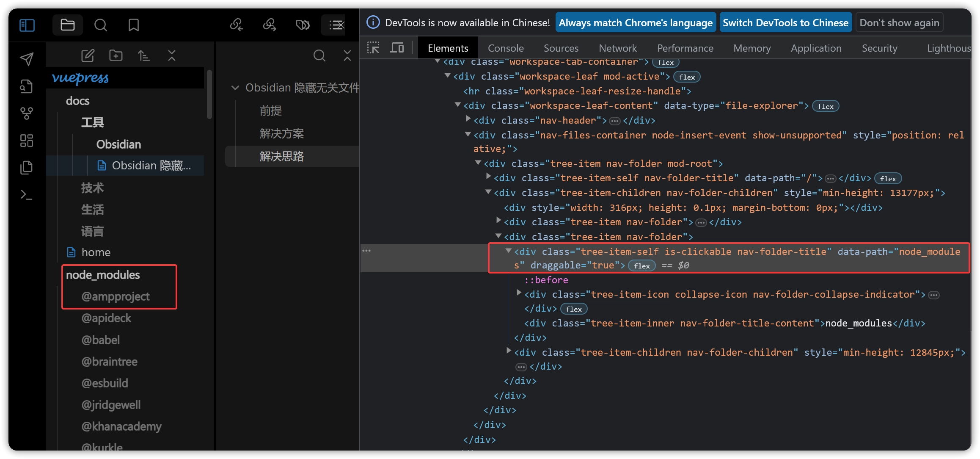The height and width of the screenshot is (459, 980).
Task: Click the row actions ellipsis in DOM gutter
Action: tap(366, 251)
